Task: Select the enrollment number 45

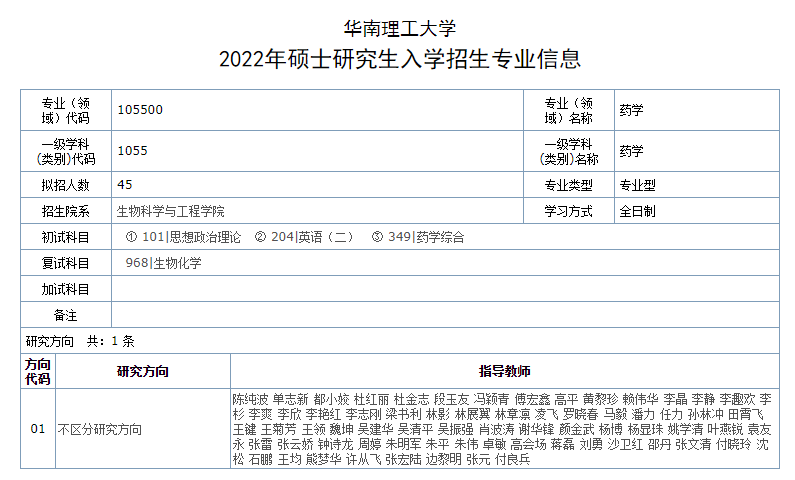Action: [x=125, y=184]
